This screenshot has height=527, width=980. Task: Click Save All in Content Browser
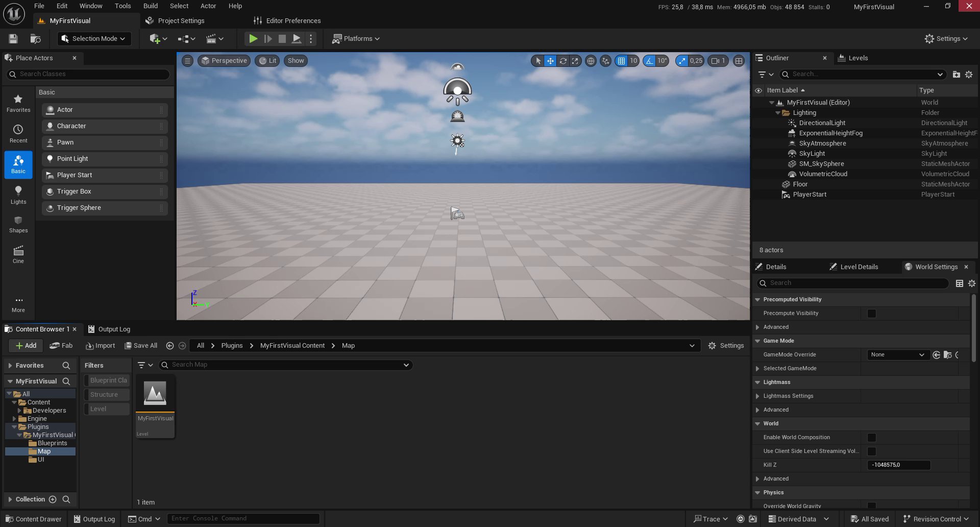point(141,346)
